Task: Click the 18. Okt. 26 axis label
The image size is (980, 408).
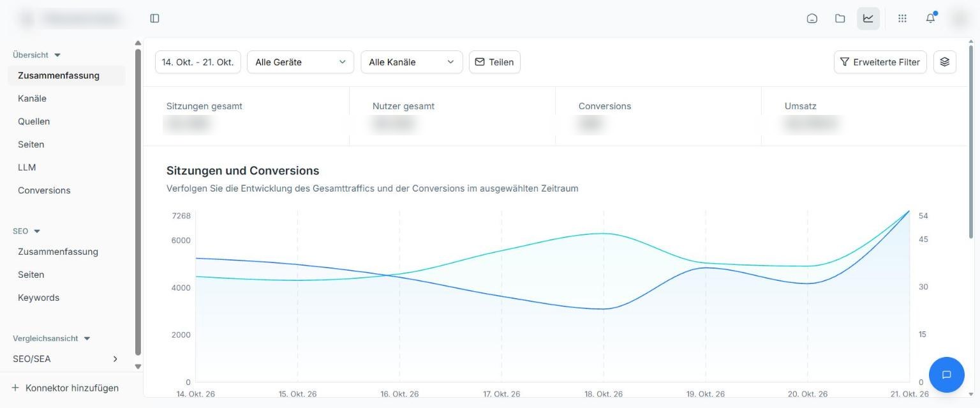Action: 604,394
